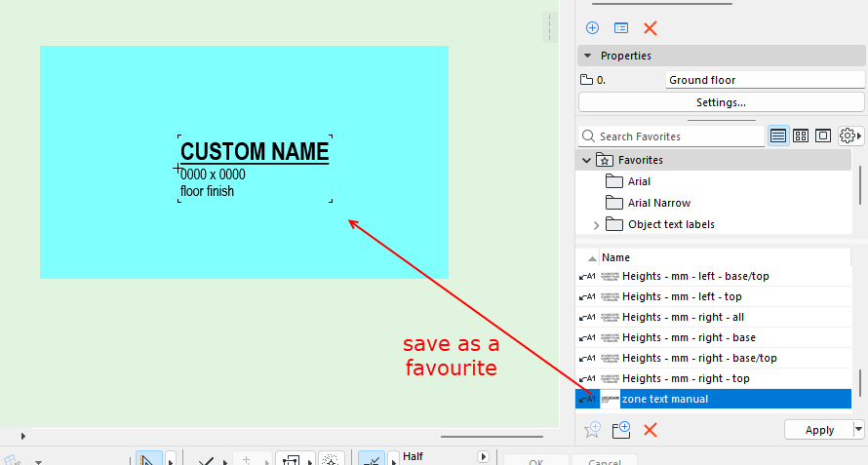The height and width of the screenshot is (465, 868).
Task: Click the blue plus-circle icon above Properties
Action: 592,27
